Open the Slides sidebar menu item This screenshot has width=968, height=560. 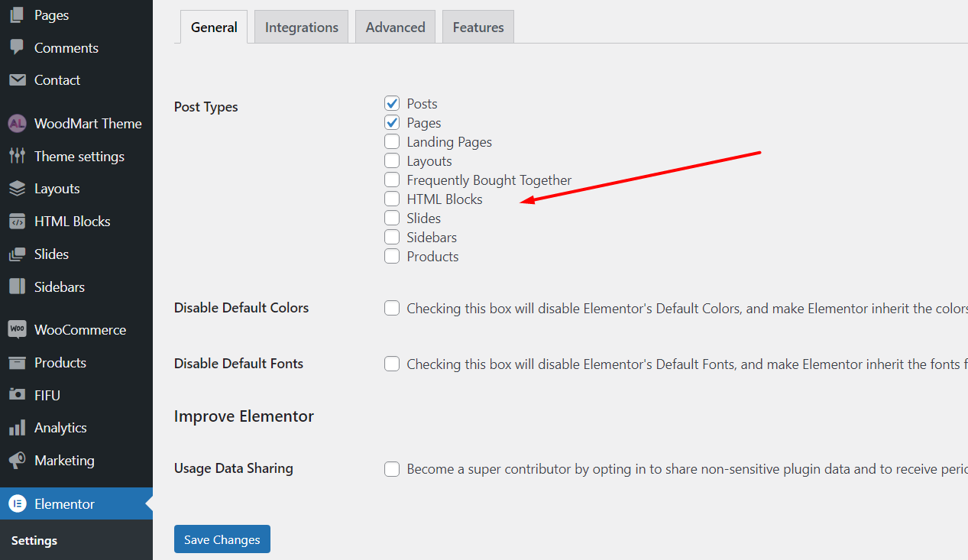76,254
